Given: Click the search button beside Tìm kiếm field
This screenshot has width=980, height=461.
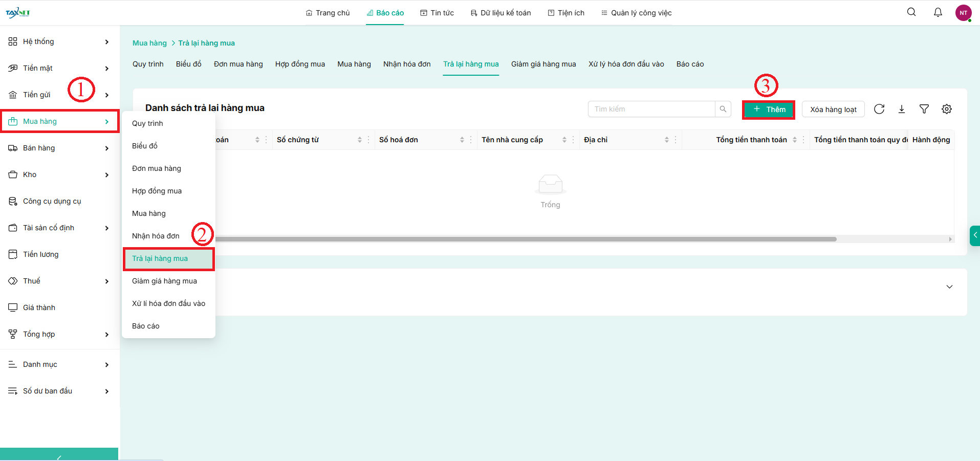Looking at the screenshot, I should 723,109.
